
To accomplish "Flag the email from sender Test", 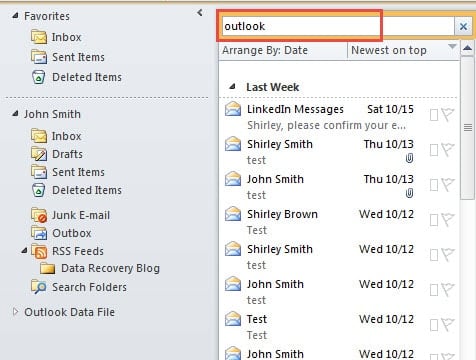I will [448, 325].
